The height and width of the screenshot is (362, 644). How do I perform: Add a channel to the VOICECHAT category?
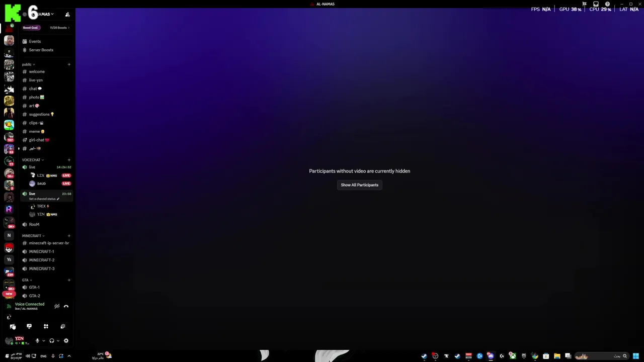[x=69, y=160]
